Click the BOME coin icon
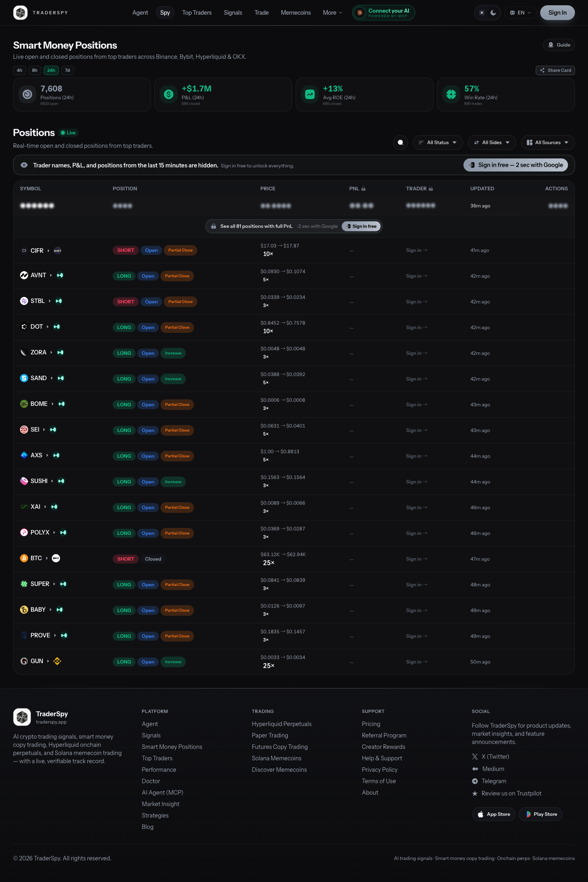This screenshot has width=588, height=882. pos(24,404)
